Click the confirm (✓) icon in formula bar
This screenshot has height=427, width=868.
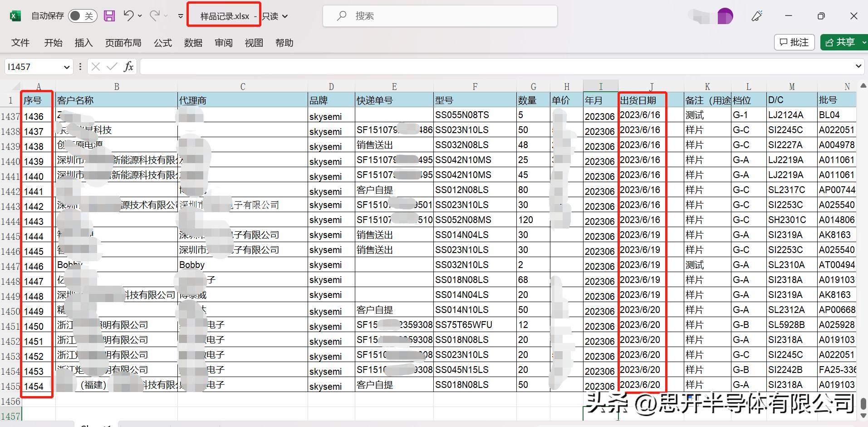tap(111, 66)
